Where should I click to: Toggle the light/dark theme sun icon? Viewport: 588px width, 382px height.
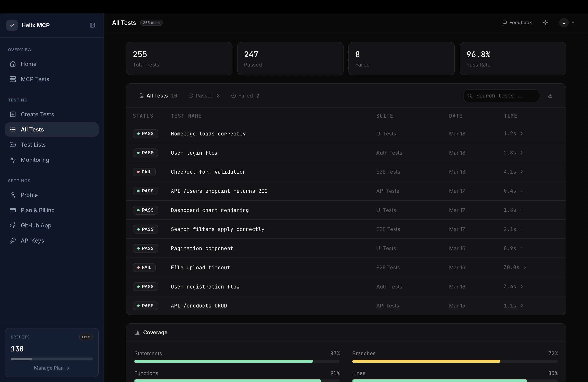point(546,23)
